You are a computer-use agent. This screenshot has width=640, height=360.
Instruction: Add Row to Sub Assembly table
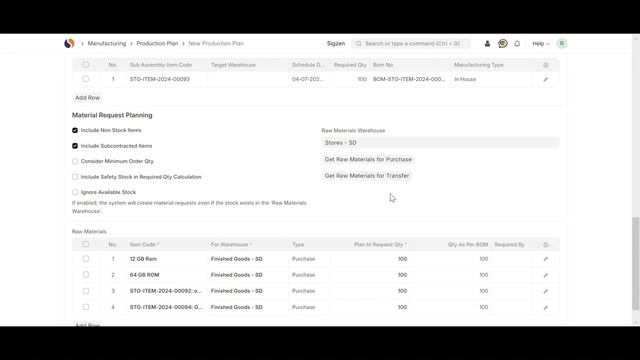87,98
